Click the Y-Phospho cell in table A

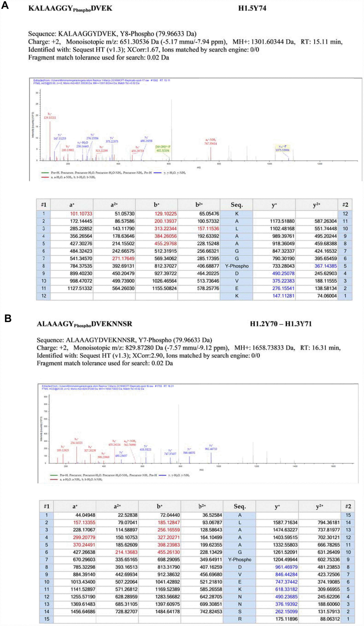tap(237, 266)
